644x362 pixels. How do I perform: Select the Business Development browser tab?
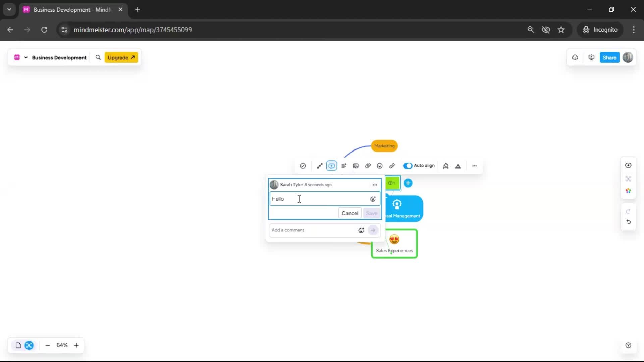73,9
